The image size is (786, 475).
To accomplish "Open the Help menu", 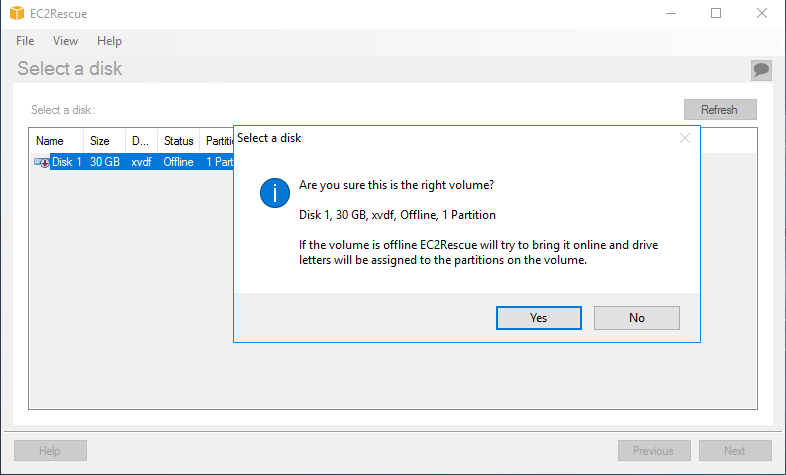I will tap(109, 41).
